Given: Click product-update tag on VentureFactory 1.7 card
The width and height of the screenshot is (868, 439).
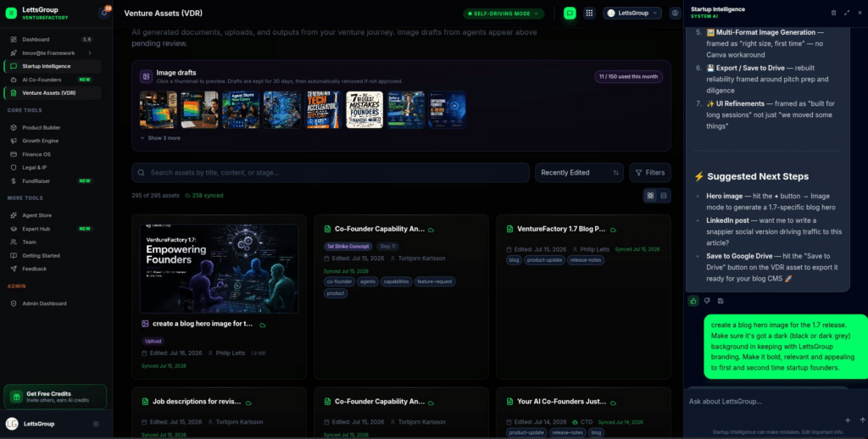Looking at the screenshot, I should (545, 260).
